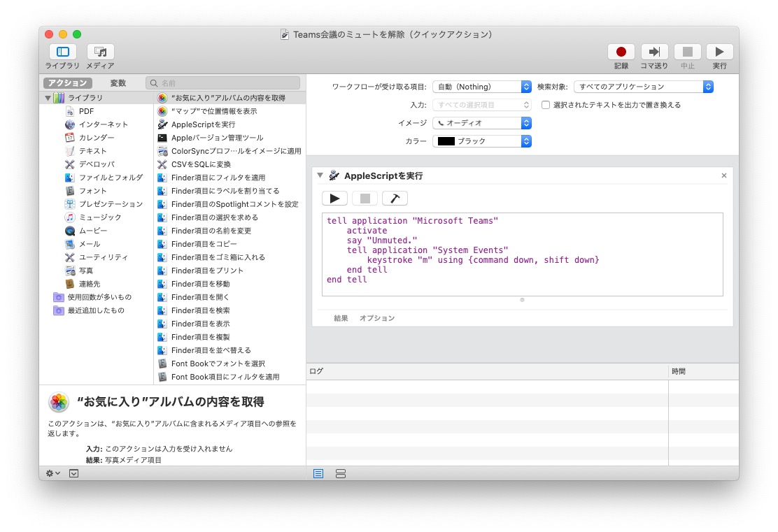Enable 選択されたテキストを出力で置き換える checkbox

545,105
